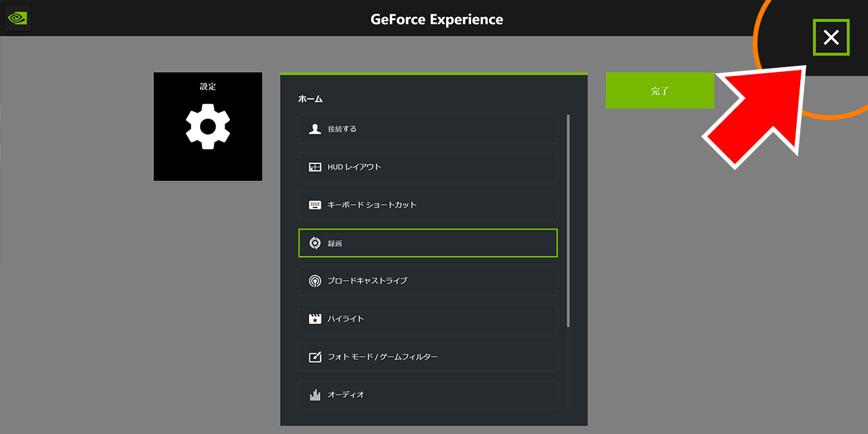Viewport: 868px width, 434px height.
Task: Select the 録画 menu entry
Action: tap(428, 243)
